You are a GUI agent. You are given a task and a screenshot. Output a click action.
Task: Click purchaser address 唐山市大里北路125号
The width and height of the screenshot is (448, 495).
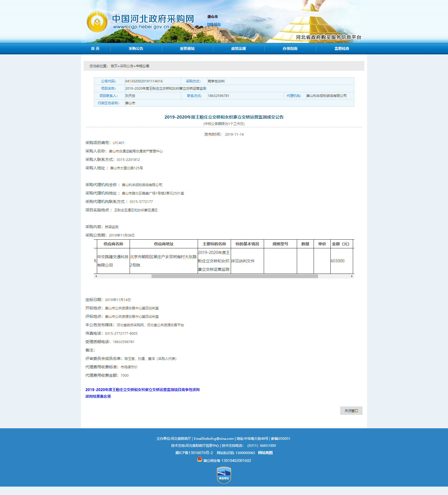(127, 168)
